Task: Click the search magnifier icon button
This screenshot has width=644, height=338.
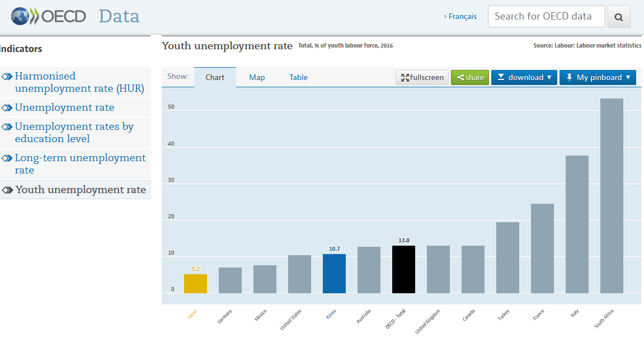Action: click(619, 17)
